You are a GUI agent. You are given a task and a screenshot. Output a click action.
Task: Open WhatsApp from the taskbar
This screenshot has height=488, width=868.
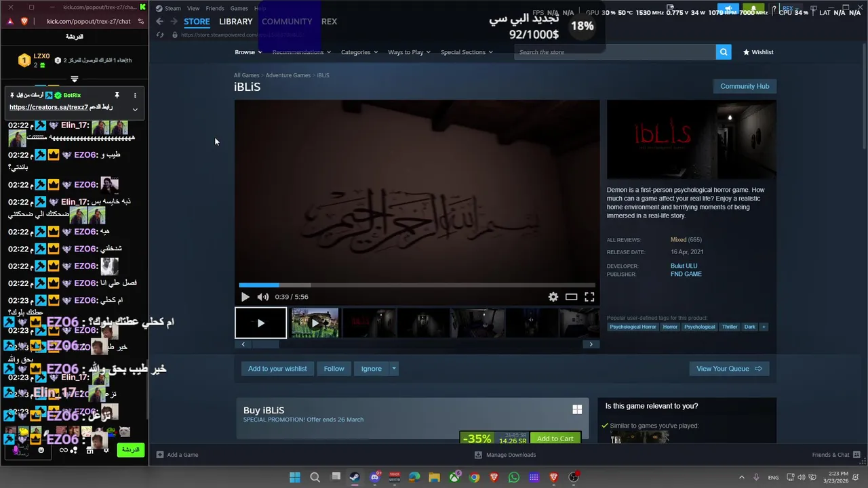(x=514, y=477)
